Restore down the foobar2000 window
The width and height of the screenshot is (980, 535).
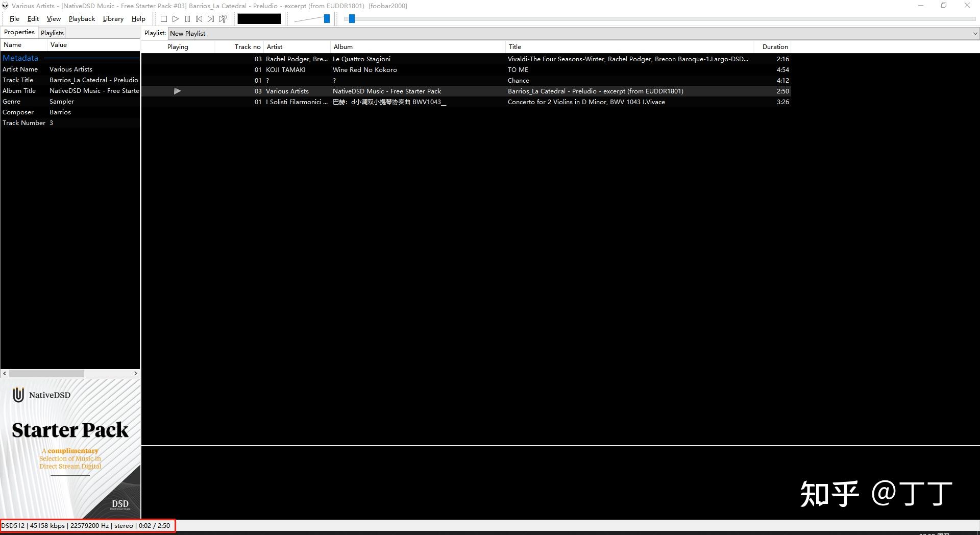944,6
